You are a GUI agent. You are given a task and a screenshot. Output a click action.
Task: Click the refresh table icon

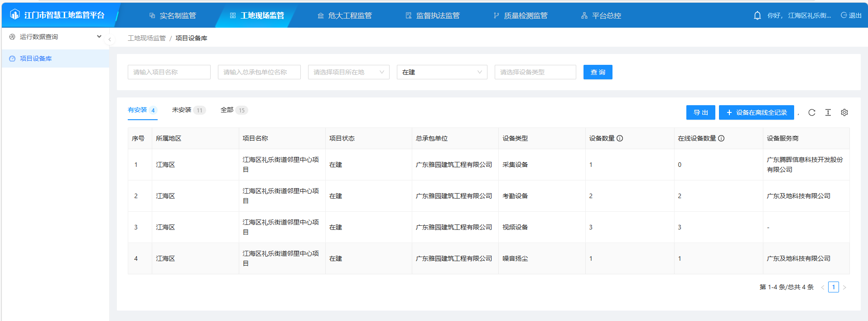[811, 112]
